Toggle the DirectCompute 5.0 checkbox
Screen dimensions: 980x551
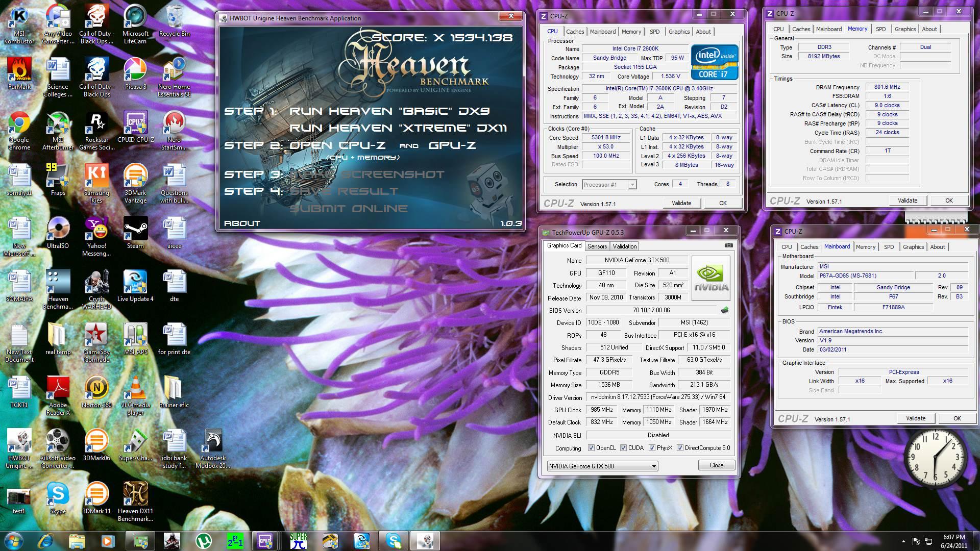click(680, 448)
